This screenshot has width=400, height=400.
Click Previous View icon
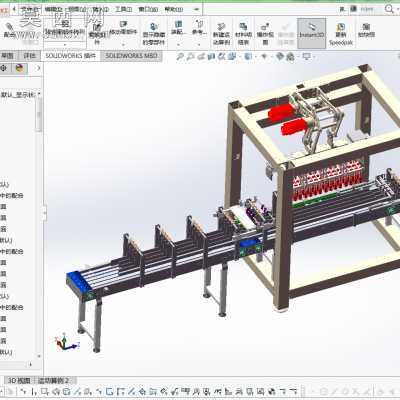click(201, 57)
